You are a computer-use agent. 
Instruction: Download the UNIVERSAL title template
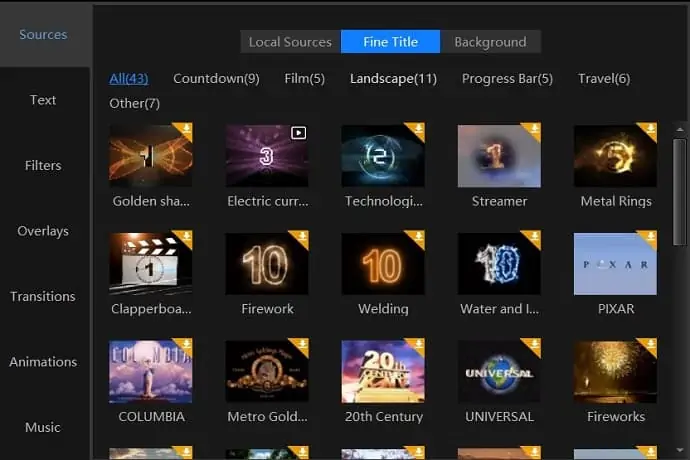(534, 345)
